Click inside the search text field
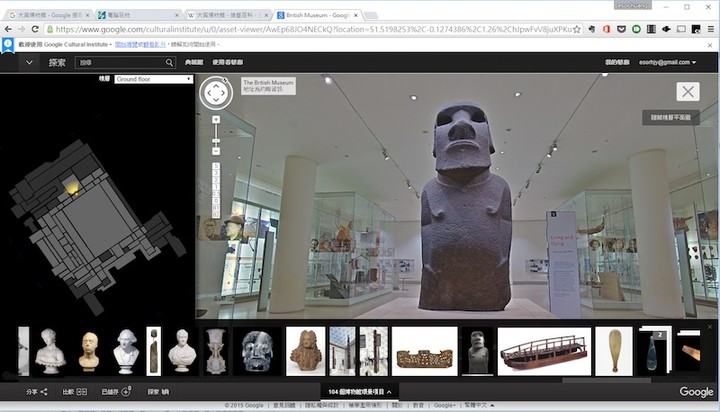The width and height of the screenshot is (720, 412). tap(118, 63)
